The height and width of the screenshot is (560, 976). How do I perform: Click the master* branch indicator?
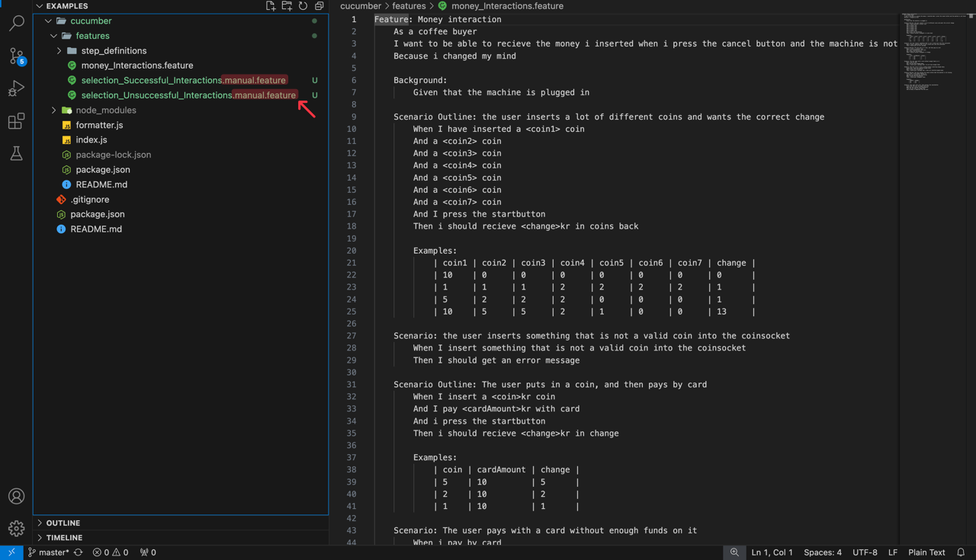pos(47,552)
